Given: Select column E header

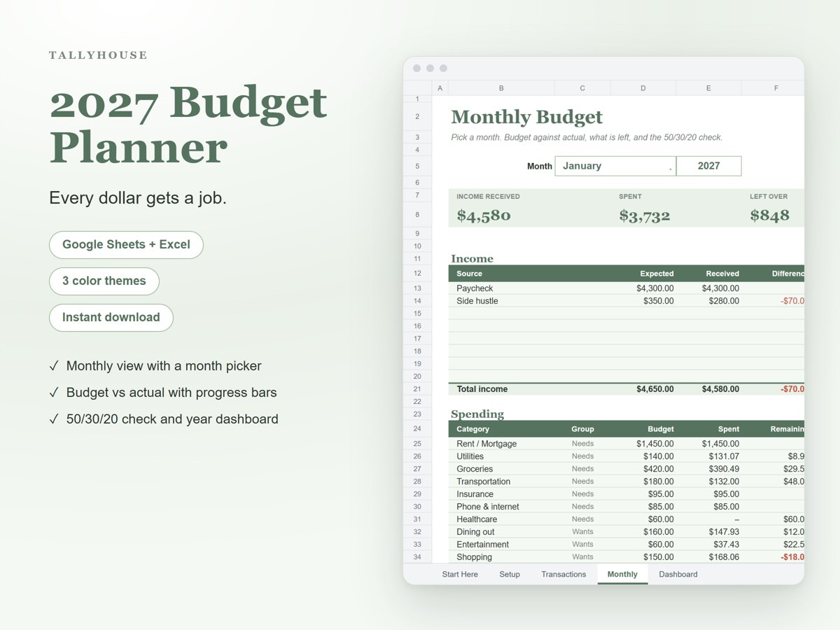Looking at the screenshot, I should [x=708, y=88].
